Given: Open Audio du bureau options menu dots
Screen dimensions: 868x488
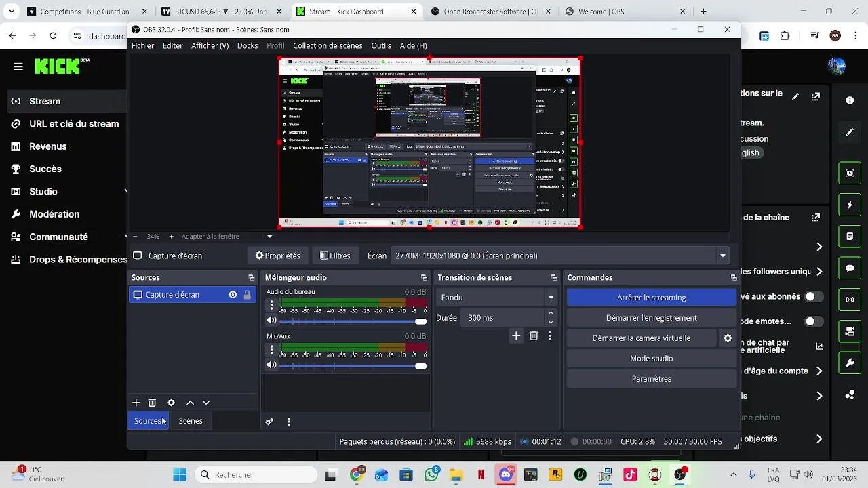Looking at the screenshot, I should (272, 306).
